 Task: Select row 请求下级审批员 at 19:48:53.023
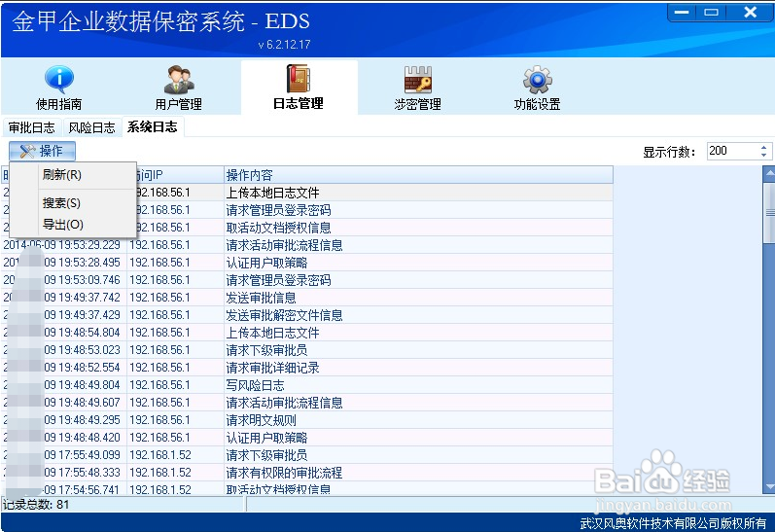307,350
